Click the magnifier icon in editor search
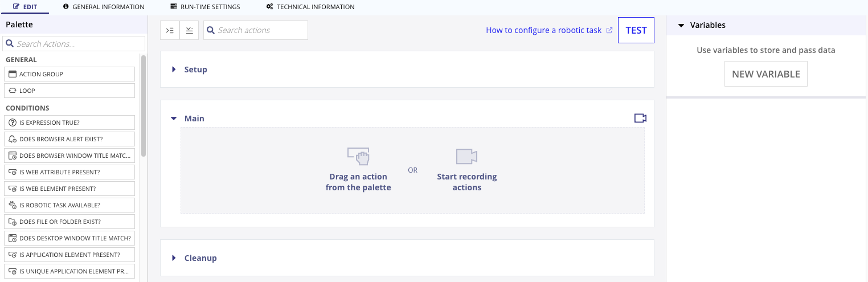 (x=210, y=31)
